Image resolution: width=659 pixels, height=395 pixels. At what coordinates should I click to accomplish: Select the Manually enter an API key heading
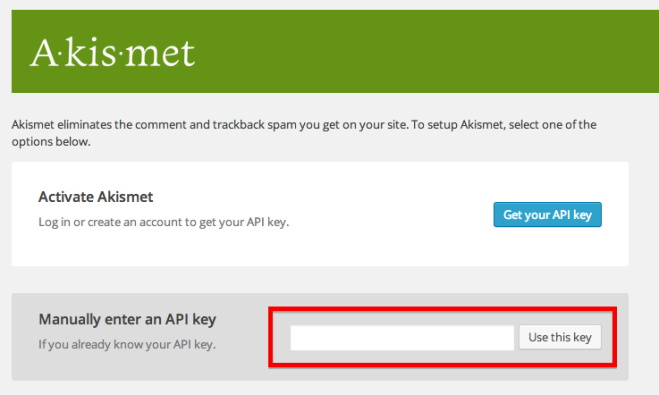(127, 319)
